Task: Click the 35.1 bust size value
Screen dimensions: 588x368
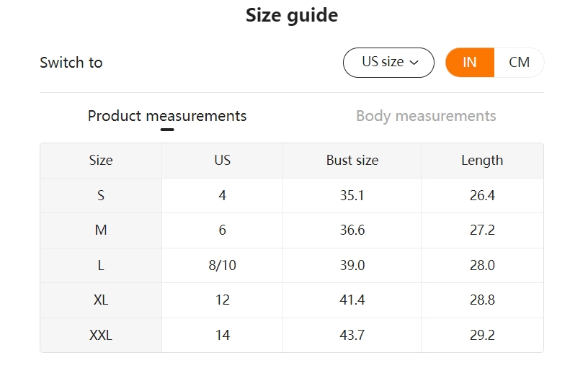Action: coord(352,196)
